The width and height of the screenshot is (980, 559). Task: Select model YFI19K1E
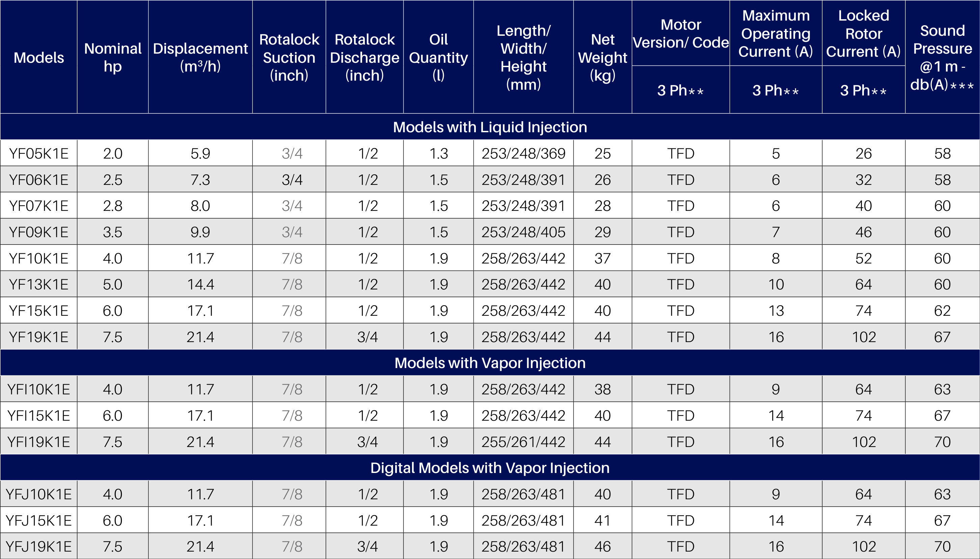coord(39,442)
